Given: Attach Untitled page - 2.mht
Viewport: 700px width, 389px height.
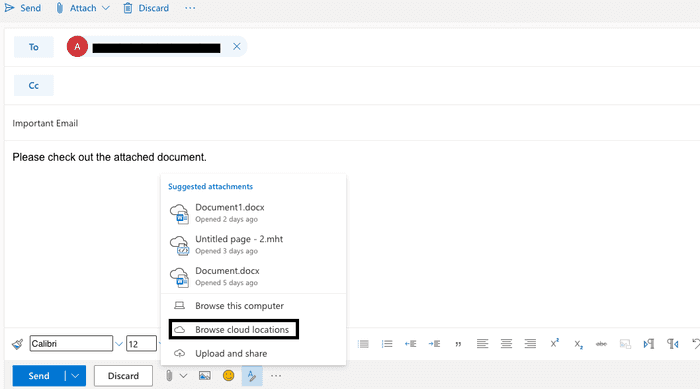Looking at the screenshot, I should coord(253,245).
